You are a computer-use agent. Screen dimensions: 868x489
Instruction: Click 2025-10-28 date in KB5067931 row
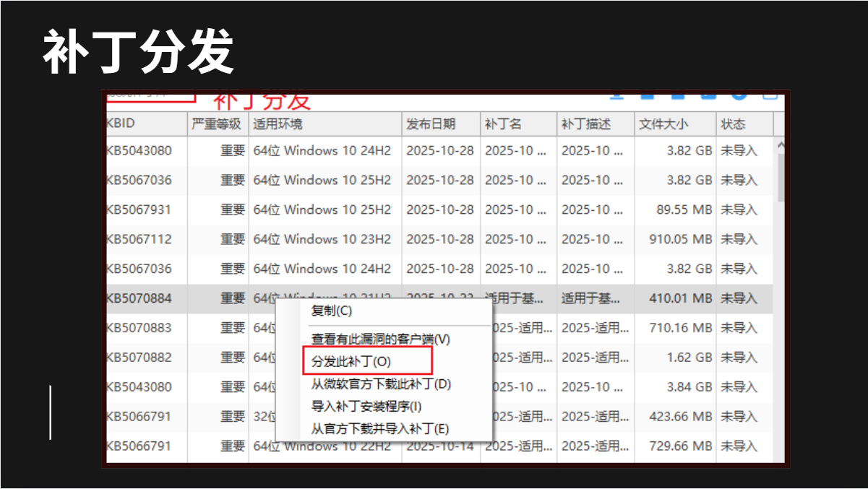[440, 209]
